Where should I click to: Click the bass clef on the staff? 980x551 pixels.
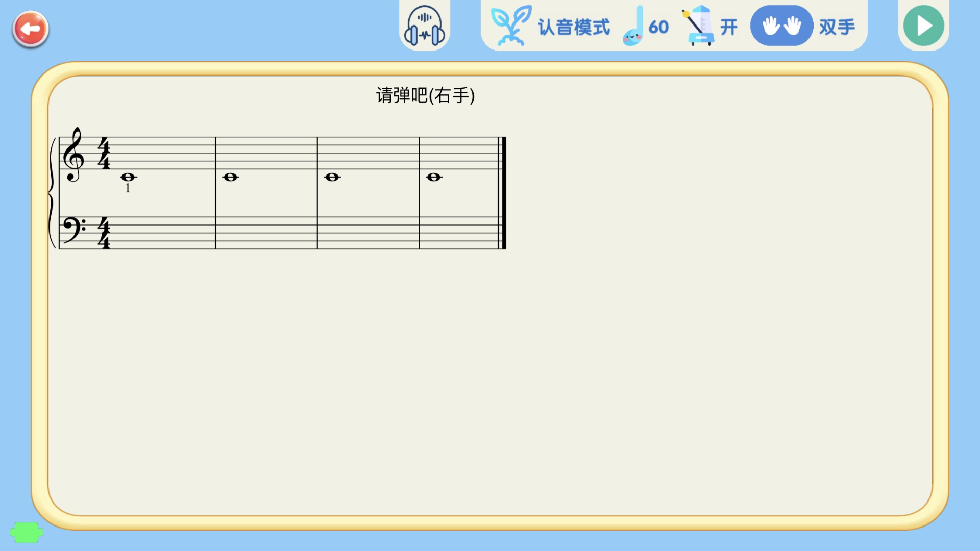coord(74,231)
